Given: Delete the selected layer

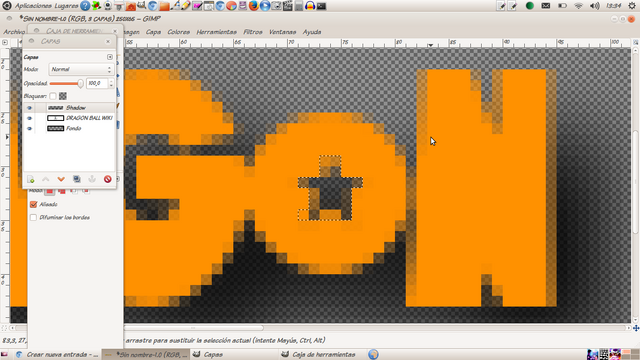Looking at the screenshot, I should coord(108,179).
